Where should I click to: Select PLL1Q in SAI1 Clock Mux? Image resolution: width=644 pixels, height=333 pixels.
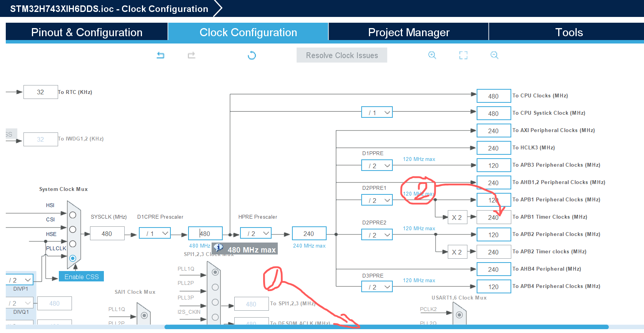click(144, 316)
